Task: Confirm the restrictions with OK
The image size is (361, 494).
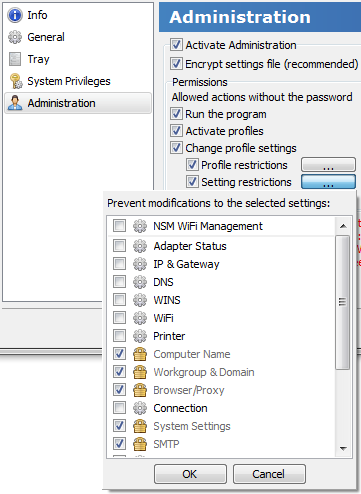Action: click(190, 474)
